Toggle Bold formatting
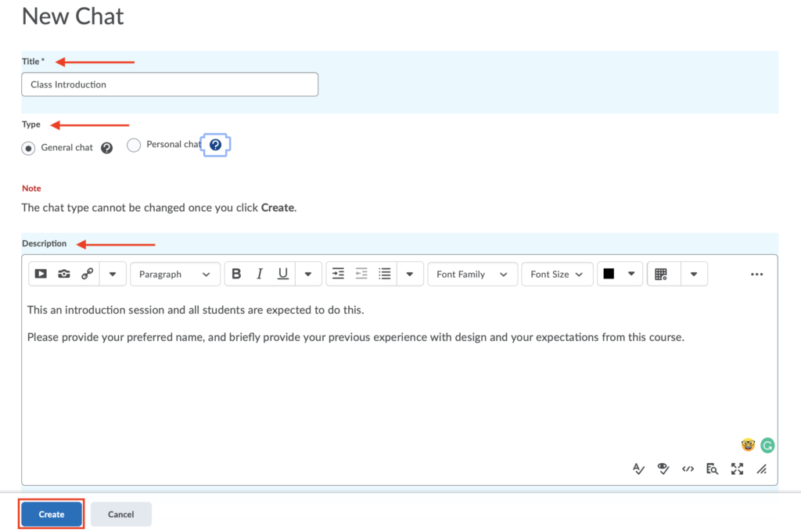801x532 pixels. pyautogui.click(x=236, y=274)
